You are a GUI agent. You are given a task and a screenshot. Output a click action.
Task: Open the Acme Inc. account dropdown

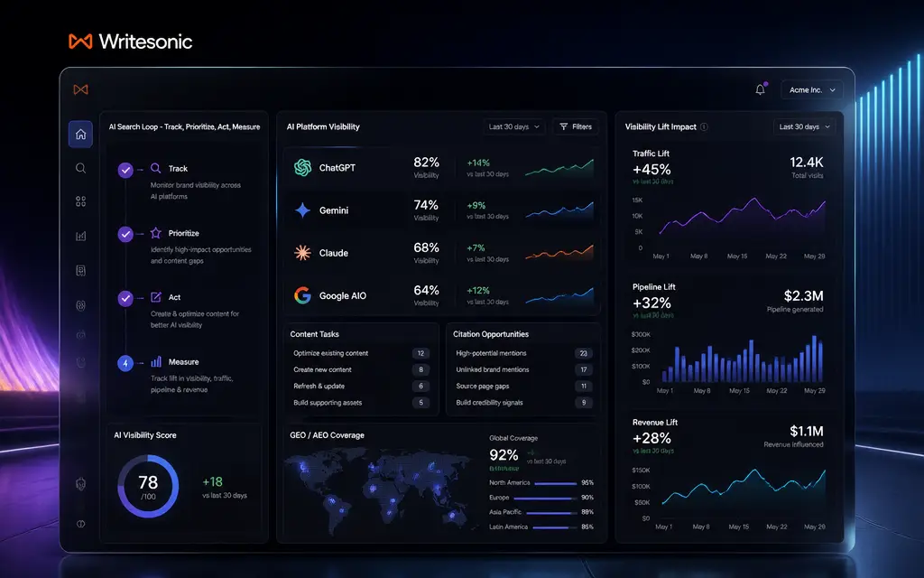click(x=812, y=90)
